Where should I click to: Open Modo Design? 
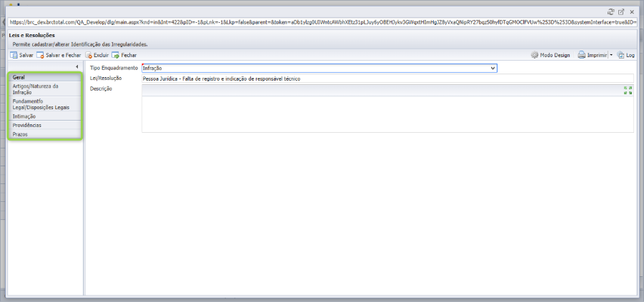(x=550, y=55)
